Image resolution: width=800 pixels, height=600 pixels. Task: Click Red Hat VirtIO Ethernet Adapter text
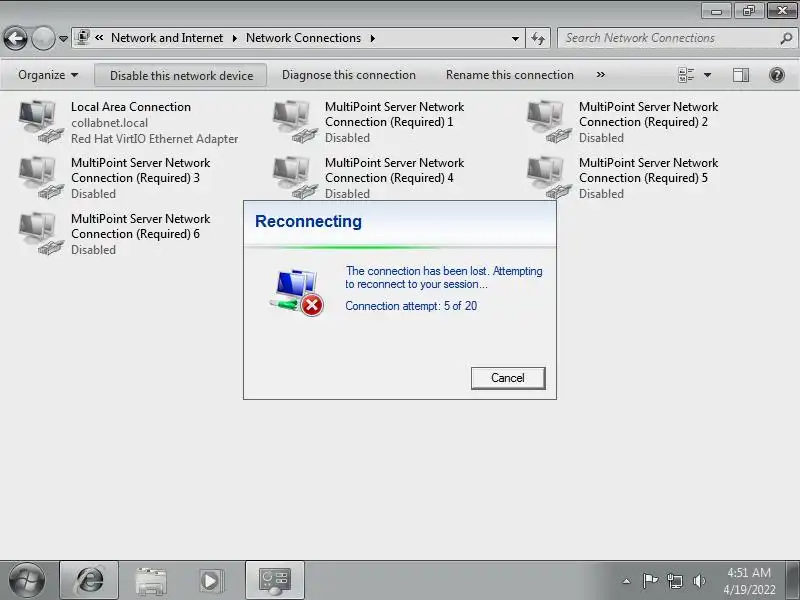(x=154, y=139)
